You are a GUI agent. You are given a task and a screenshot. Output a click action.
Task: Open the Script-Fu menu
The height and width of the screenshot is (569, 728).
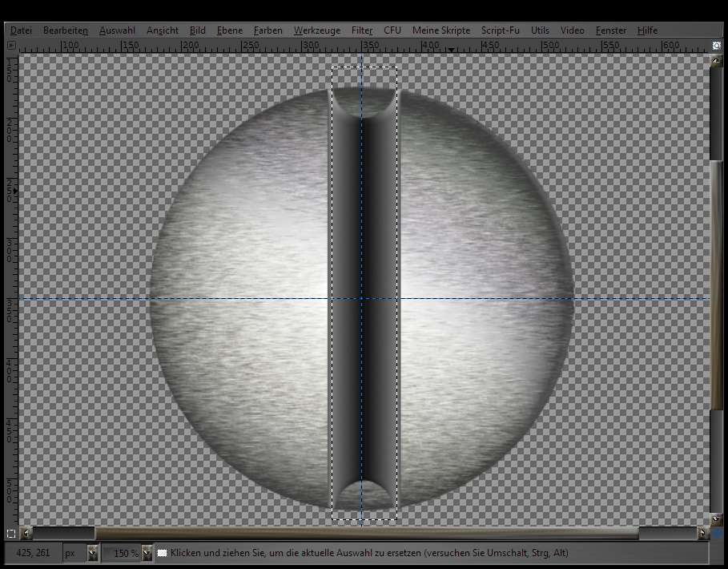coord(500,30)
